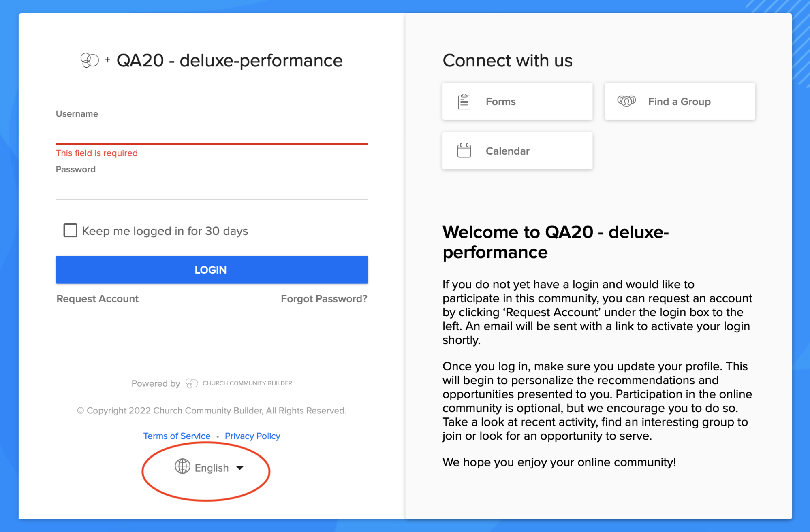
Task: View the Terms of Service
Action: 177,436
